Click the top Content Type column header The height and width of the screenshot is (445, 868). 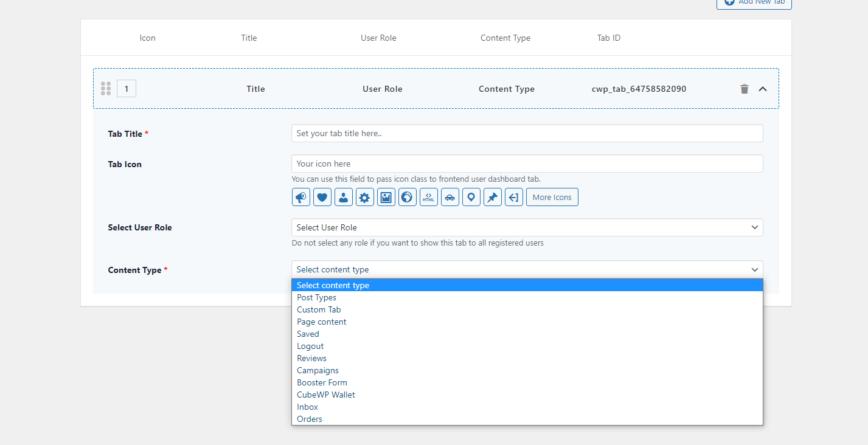click(505, 38)
